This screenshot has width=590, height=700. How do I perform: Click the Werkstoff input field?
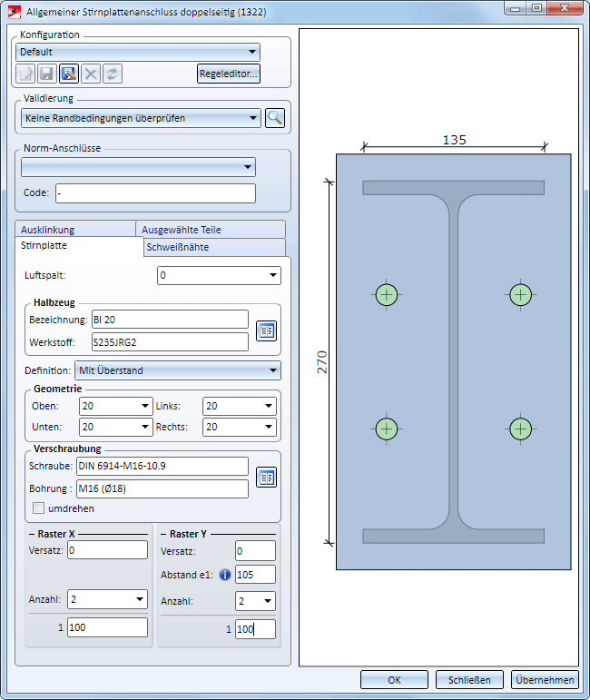click(170, 341)
